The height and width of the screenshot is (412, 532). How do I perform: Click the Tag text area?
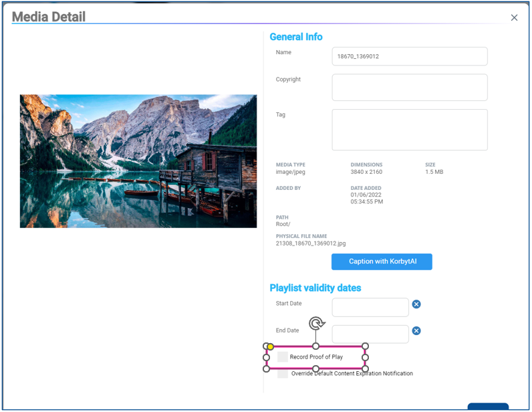[410, 130]
